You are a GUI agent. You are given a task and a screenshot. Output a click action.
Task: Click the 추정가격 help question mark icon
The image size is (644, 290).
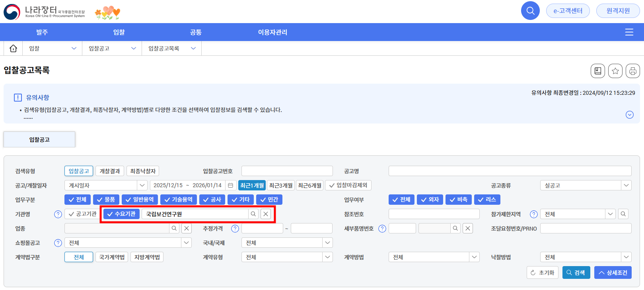[235, 229]
